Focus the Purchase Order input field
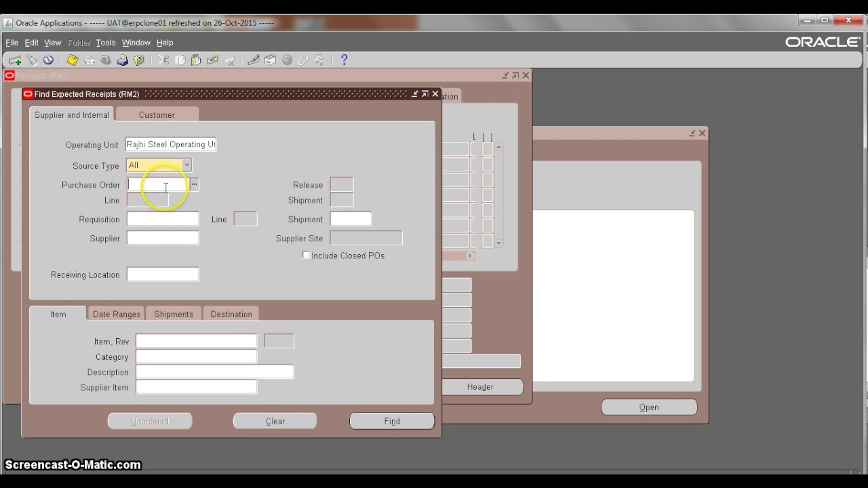The height and width of the screenshot is (488, 868). point(158,184)
